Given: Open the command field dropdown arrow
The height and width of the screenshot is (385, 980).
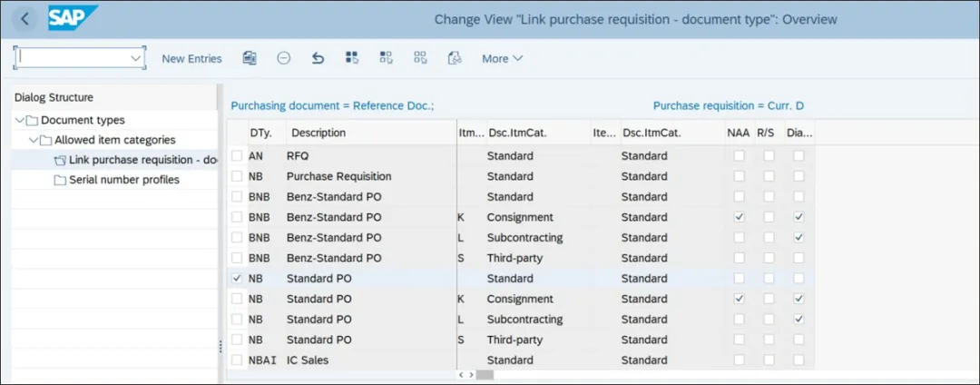Looking at the screenshot, I should pyautogui.click(x=136, y=58).
